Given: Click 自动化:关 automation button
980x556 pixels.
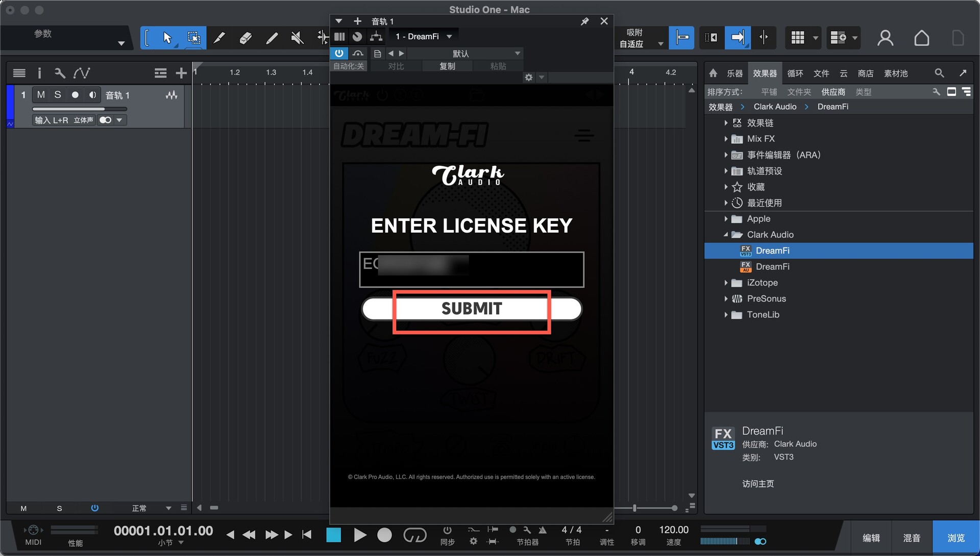Looking at the screenshot, I should click(349, 66).
